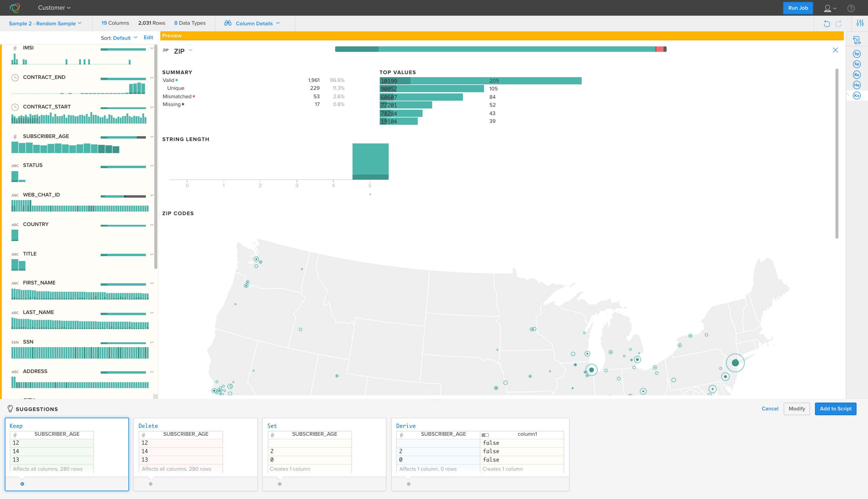Click the string length 5 histogram bar
The width and height of the screenshot is (868, 499).
tap(370, 162)
